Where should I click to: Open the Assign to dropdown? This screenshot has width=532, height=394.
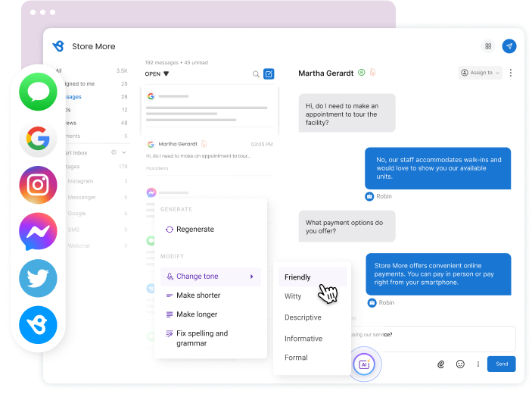[480, 73]
